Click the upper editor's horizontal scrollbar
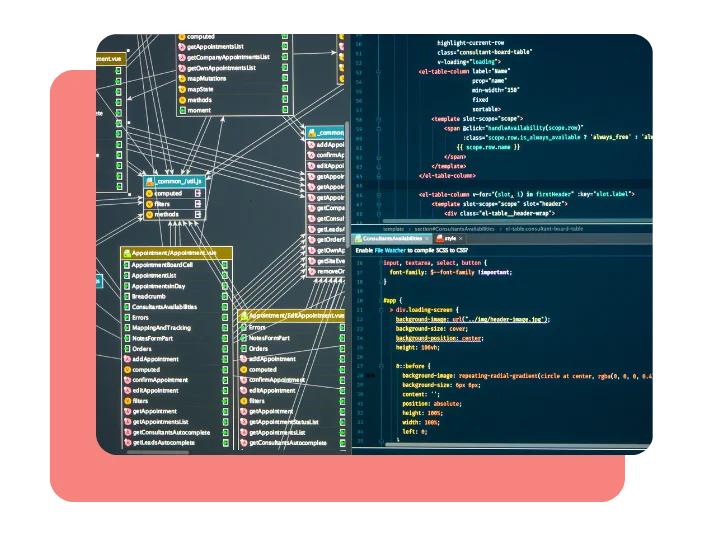 pos(516,221)
